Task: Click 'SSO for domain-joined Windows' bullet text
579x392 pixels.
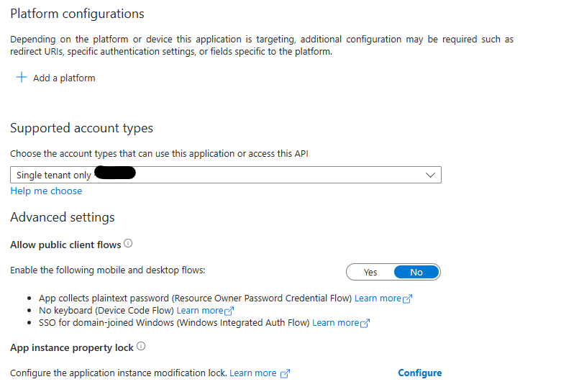Action: (x=174, y=323)
